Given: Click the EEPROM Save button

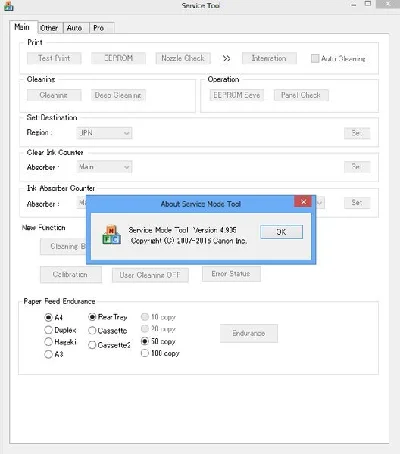Looking at the screenshot, I should [x=237, y=95].
